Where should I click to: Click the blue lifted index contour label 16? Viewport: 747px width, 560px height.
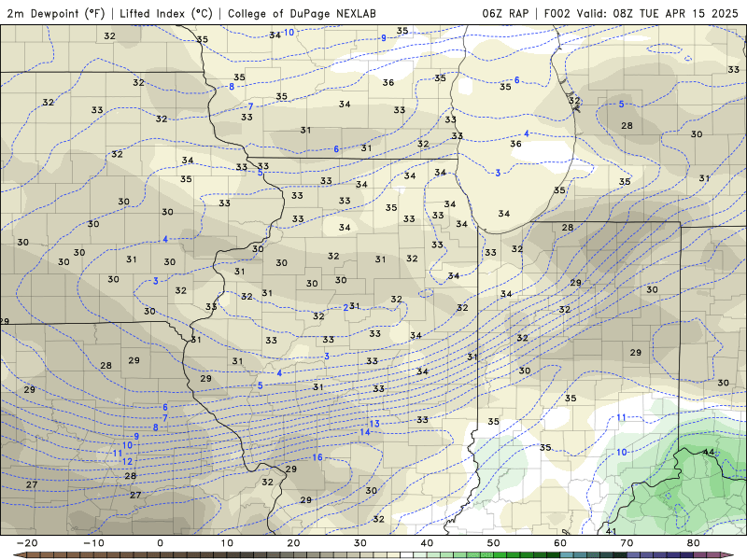(x=317, y=457)
